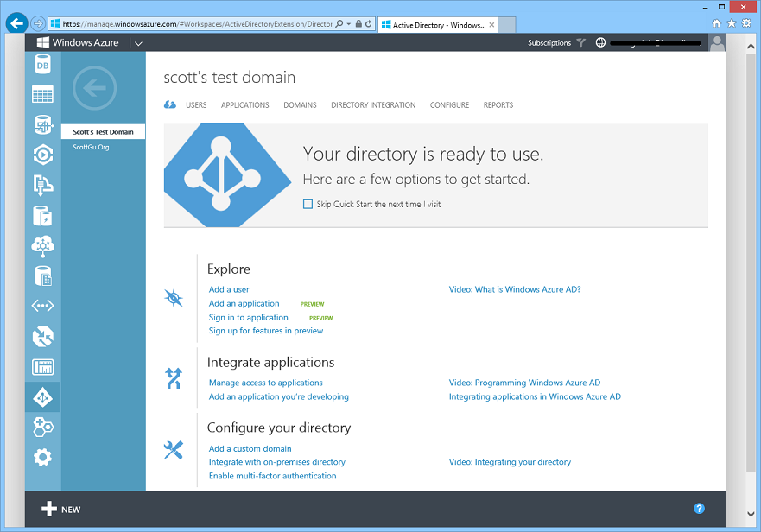Open Video: Programming Windows Azure AD
Image resolution: width=761 pixels, height=532 pixels.
click(524, 383)
